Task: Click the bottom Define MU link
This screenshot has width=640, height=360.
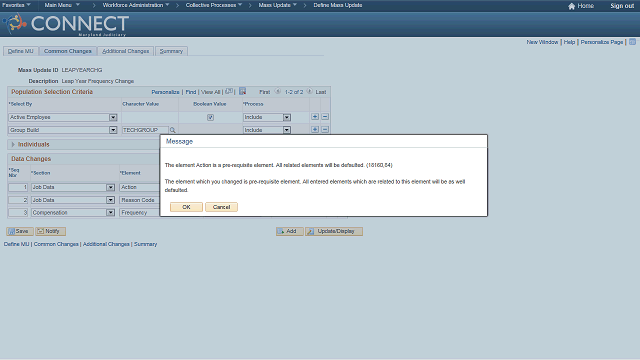Action: (x=16, y=244)
